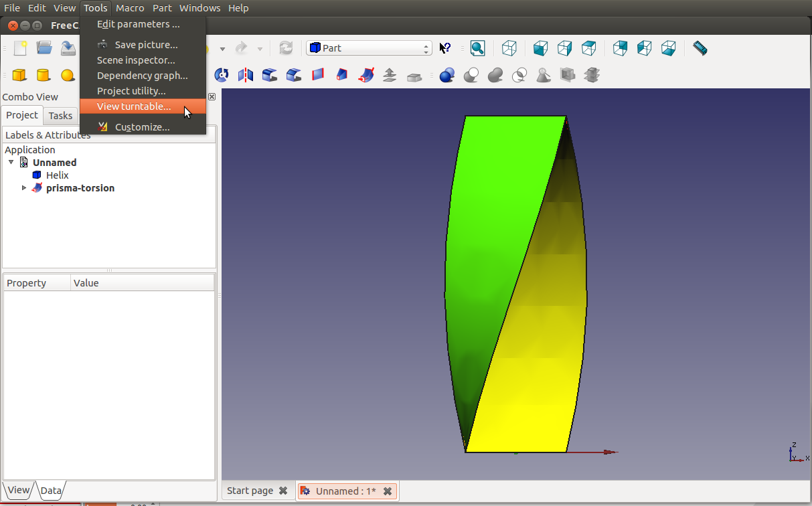Switch to the Start page tab
812x506 pixels.
(x=250, y=491)
